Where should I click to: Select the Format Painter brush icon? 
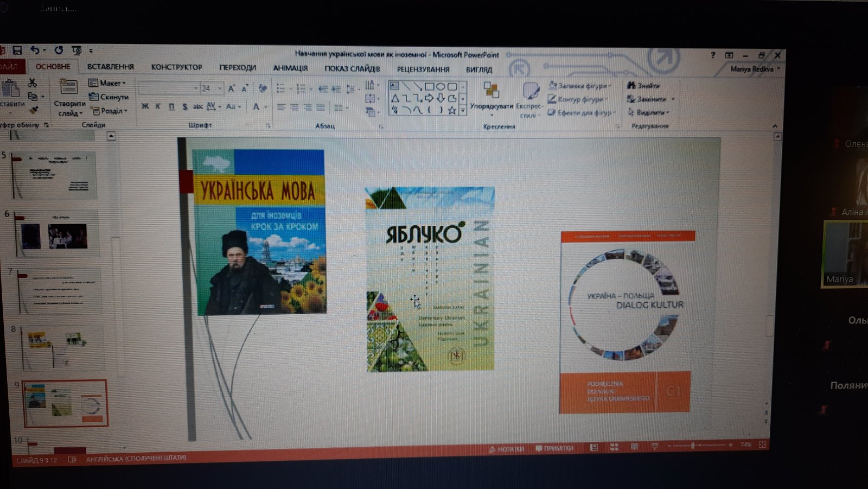(x=34, y=110)
